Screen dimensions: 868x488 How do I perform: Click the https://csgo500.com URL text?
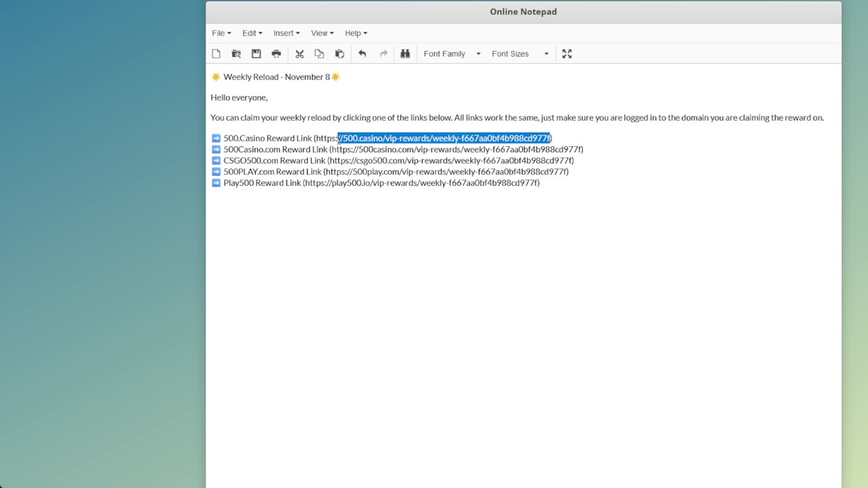click(x=450, y=161)
